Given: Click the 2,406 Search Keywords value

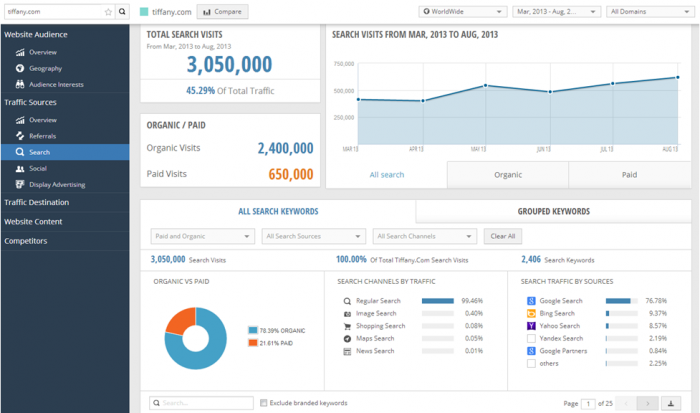Looking at the screenshot, I should (531, 259).
